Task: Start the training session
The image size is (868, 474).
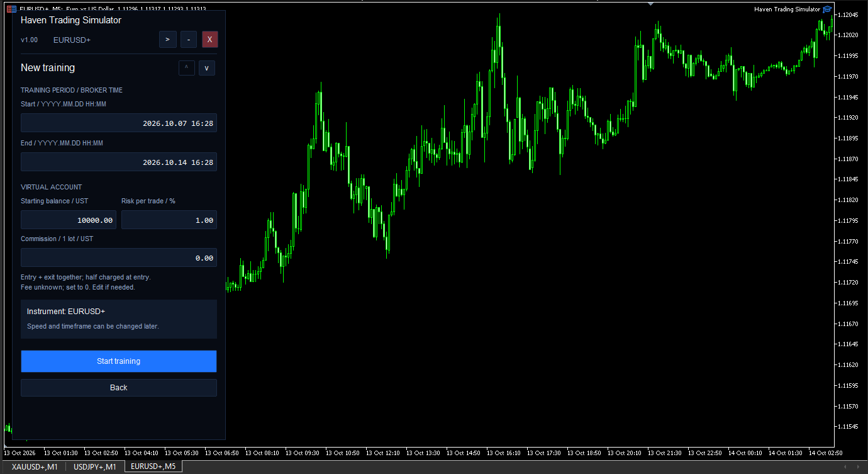Action: (x=119, y=361)
